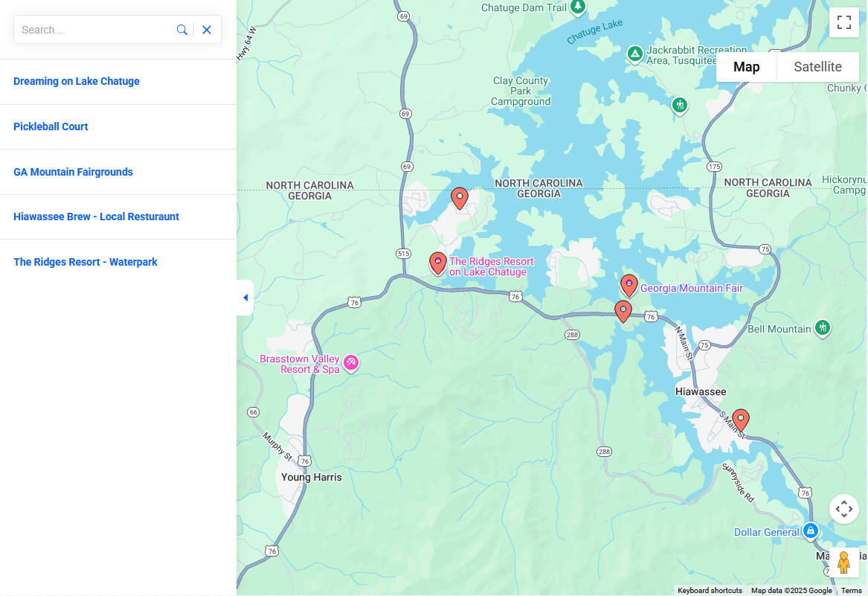
Task: Select the Pickleball Court listing
Action: click(x=51, y=126)
